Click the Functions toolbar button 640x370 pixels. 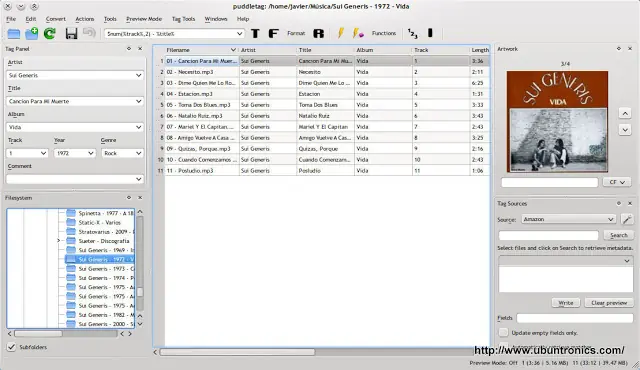pos(384,33)
